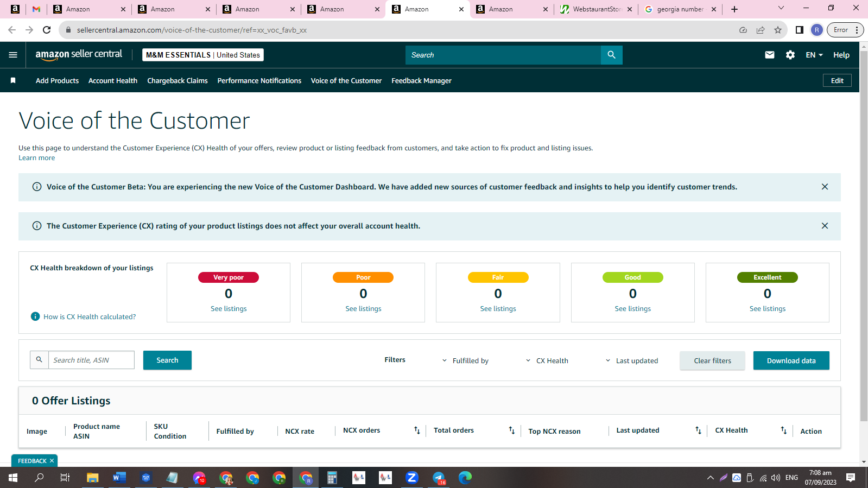Screen dimensions: 868x488
Task: Open the Learn more link
Action: [x=36, y=158]
